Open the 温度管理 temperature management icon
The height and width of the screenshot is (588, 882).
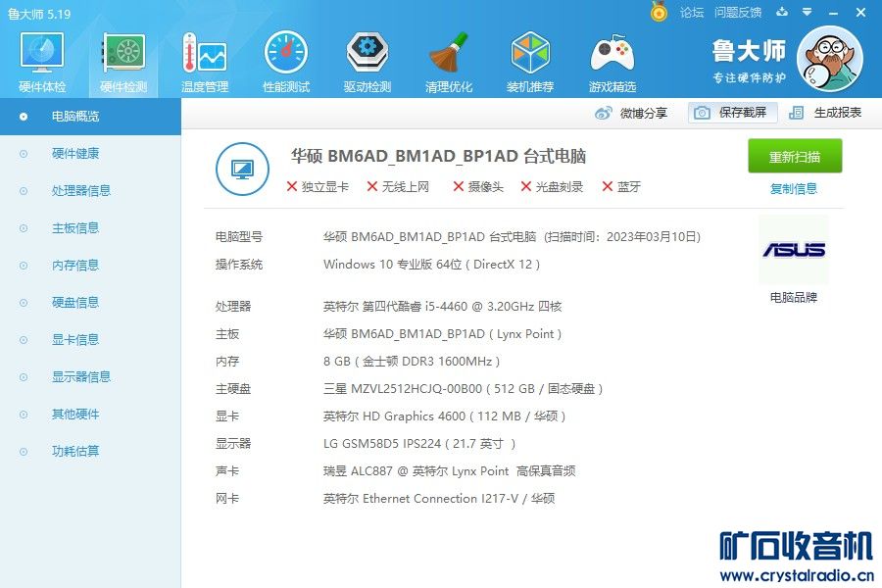[x=205, y=62]
